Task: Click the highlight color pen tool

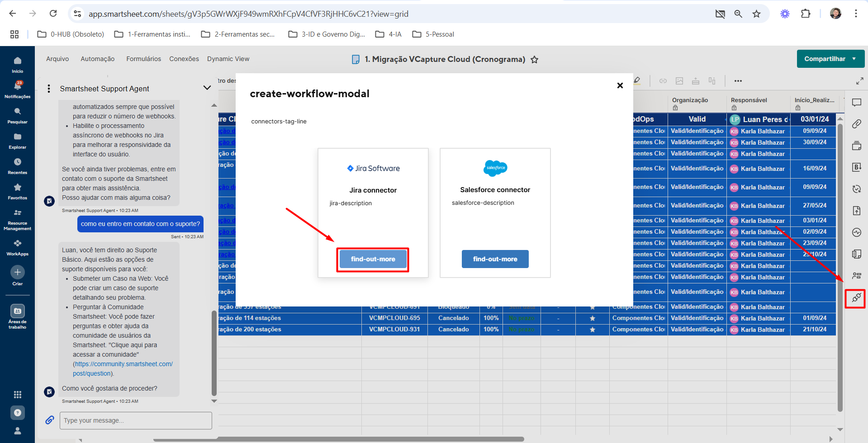Action: click(637, 81)
